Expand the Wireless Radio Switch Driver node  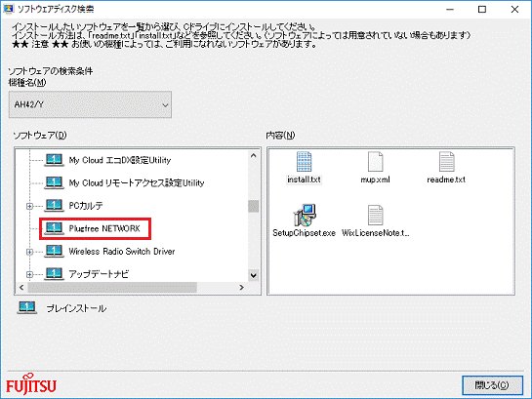click(30, 252)
